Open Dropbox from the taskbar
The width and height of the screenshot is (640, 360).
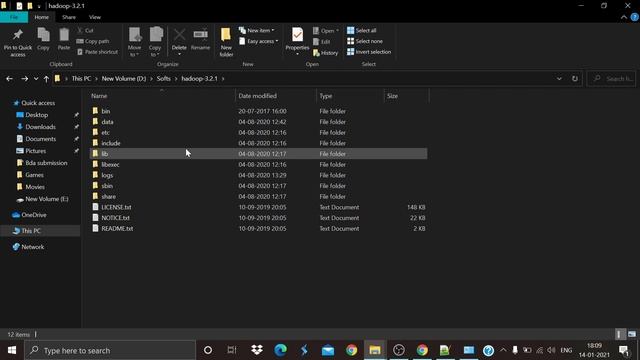pos(257,350)
